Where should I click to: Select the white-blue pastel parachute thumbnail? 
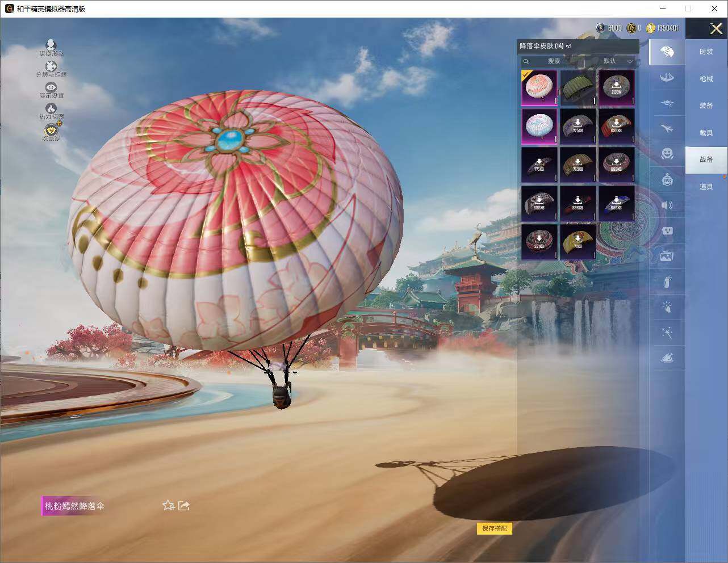point(539,126)
